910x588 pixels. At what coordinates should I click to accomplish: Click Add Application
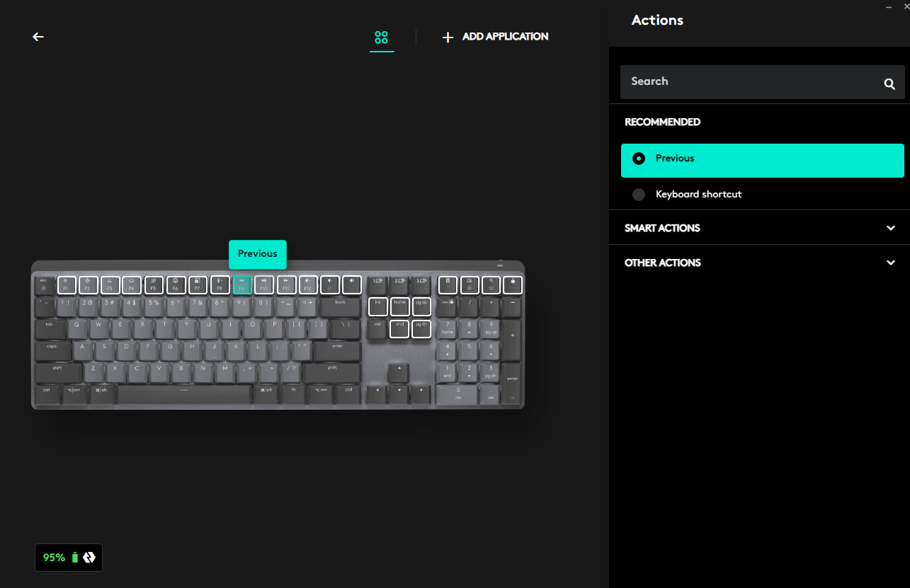tap(495, 37)
